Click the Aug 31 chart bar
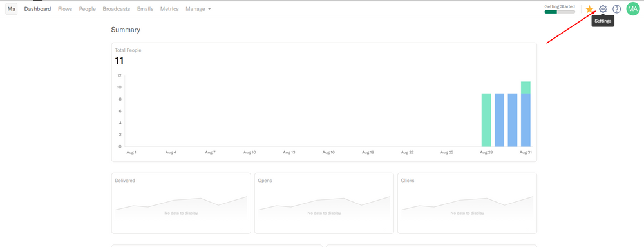Screen dimensions: 644x247 point(526,114)
